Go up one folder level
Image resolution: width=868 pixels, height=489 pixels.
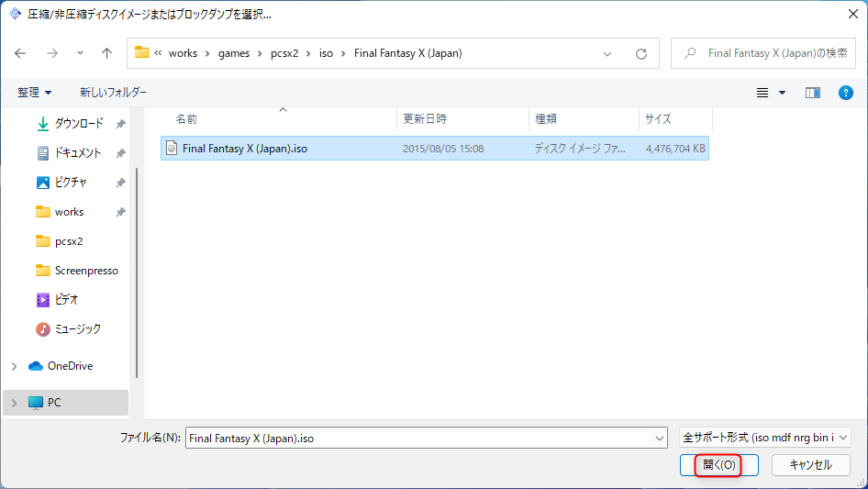coord(106,53)
